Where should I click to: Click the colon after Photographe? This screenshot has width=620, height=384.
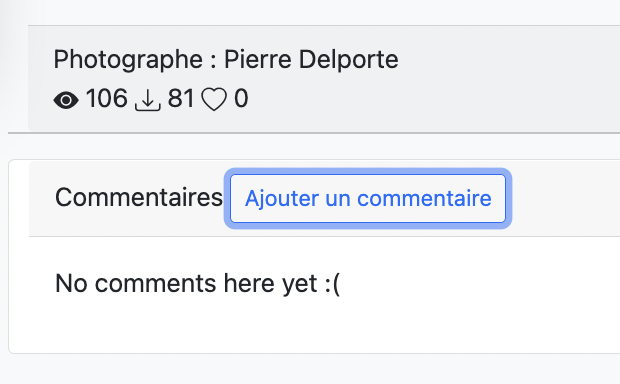[x=214, y=62]
